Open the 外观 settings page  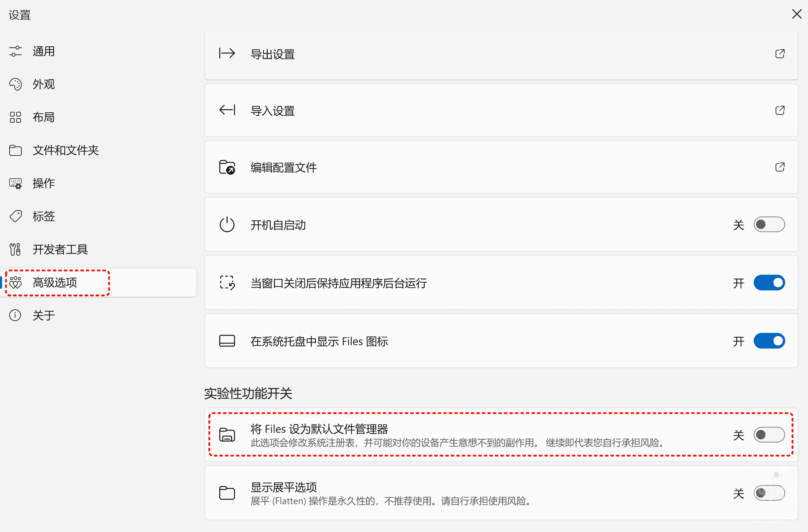click(44, 84)
